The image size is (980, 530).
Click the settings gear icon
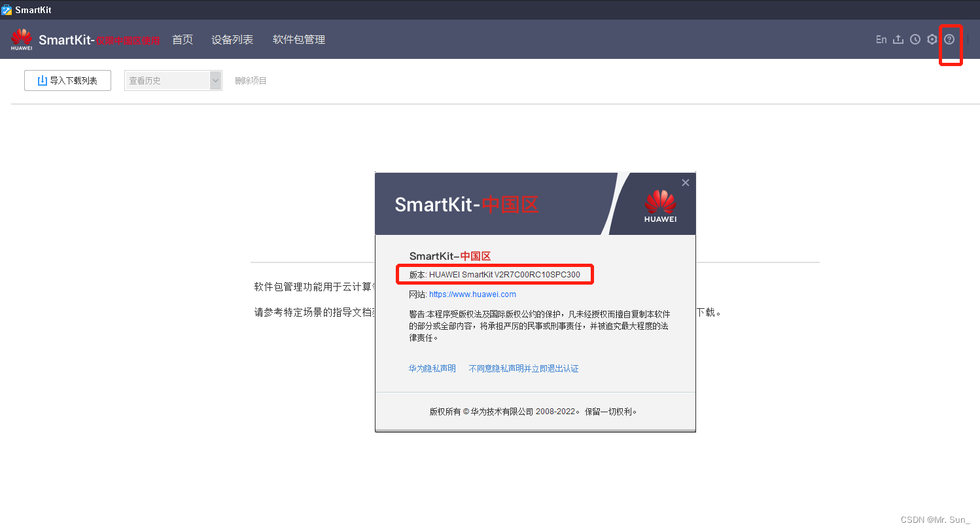click(x=932, y=39)
